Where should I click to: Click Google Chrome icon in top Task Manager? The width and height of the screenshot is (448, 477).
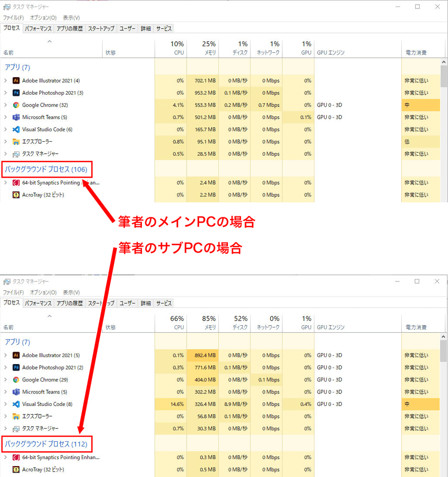click(x=16, y=105)
